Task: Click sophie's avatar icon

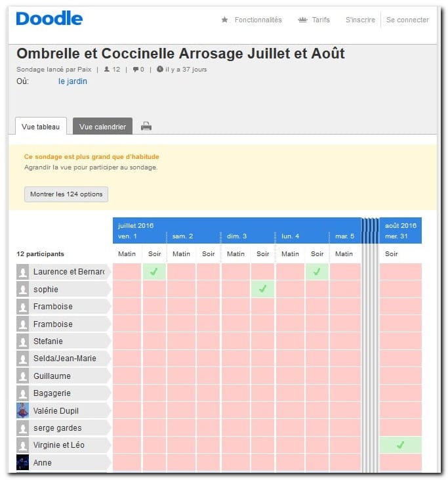Action: click(x=22, y=290)
